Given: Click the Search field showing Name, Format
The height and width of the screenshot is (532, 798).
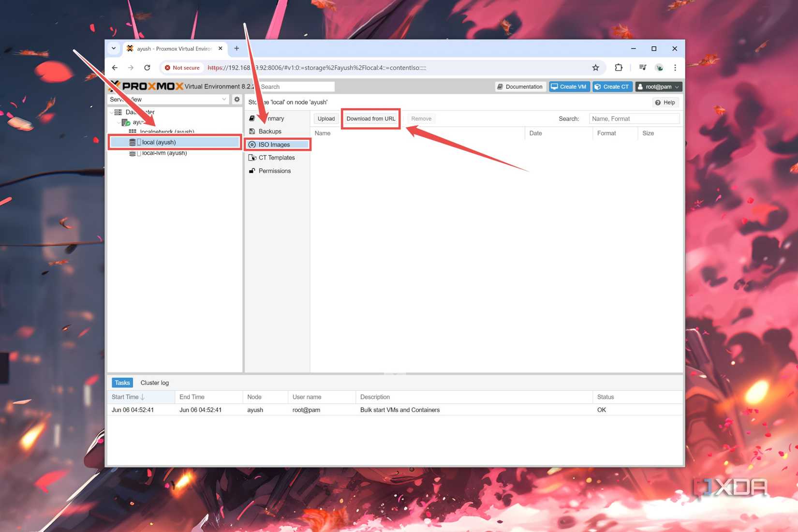Looking at the screenshot, I should (634, 118).
